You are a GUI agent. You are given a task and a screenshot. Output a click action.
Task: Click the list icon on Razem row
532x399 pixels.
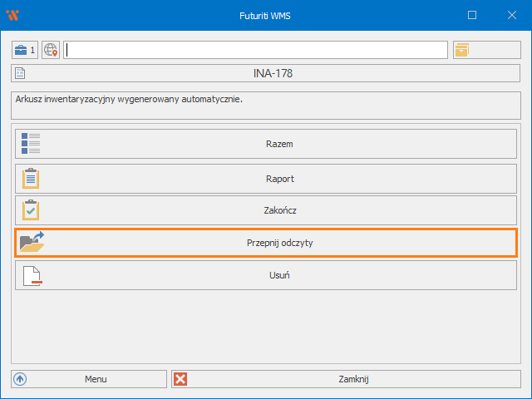tap(31, 144)
